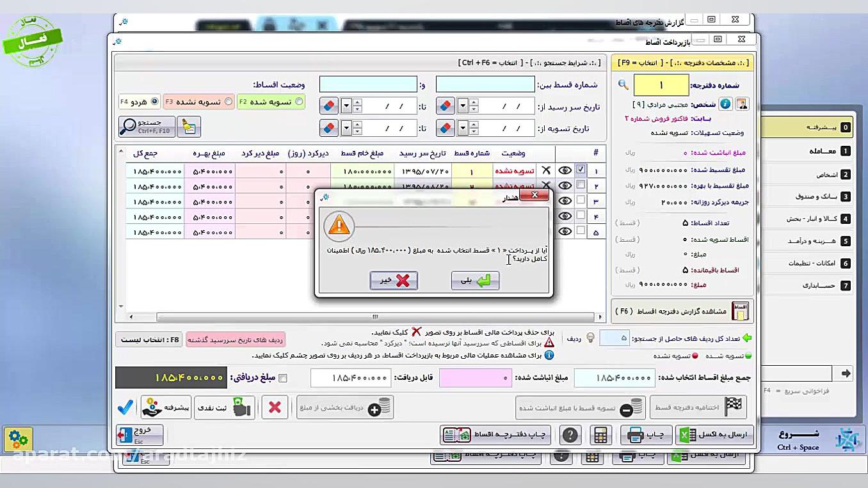
Task: Run search with the جستجو button
Action: click(147, 126)
